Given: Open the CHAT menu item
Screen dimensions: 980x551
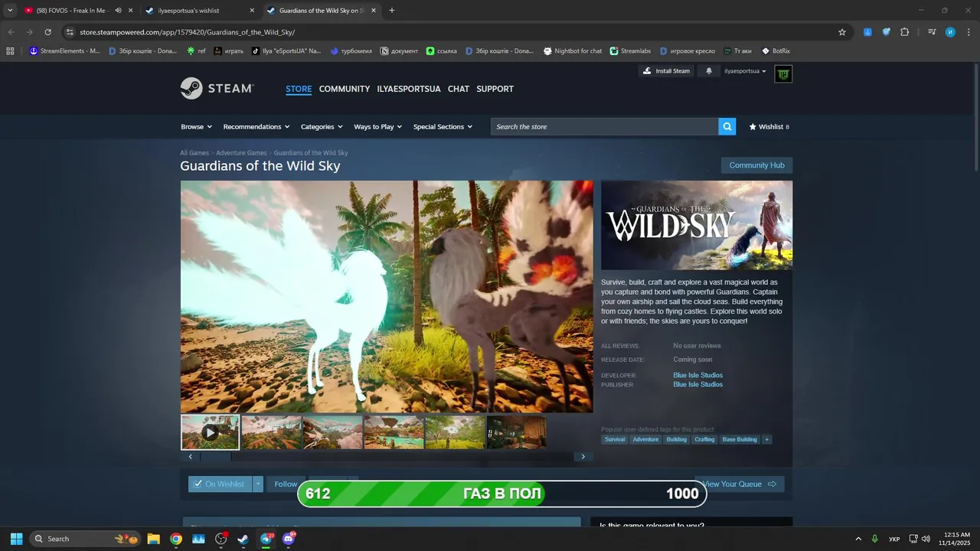Looking at the screenshot, I should [459, 89].
